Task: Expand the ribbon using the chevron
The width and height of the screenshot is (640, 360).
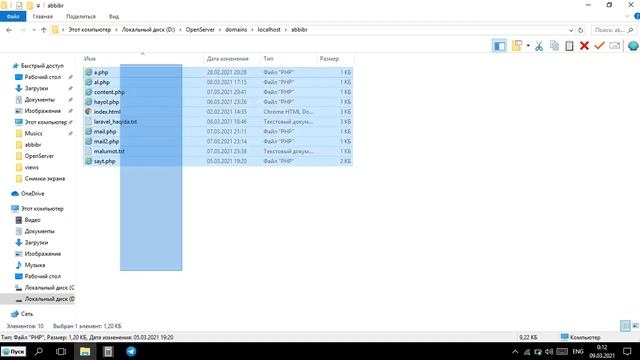Action: pyautogui.click(x=627, y=16)
